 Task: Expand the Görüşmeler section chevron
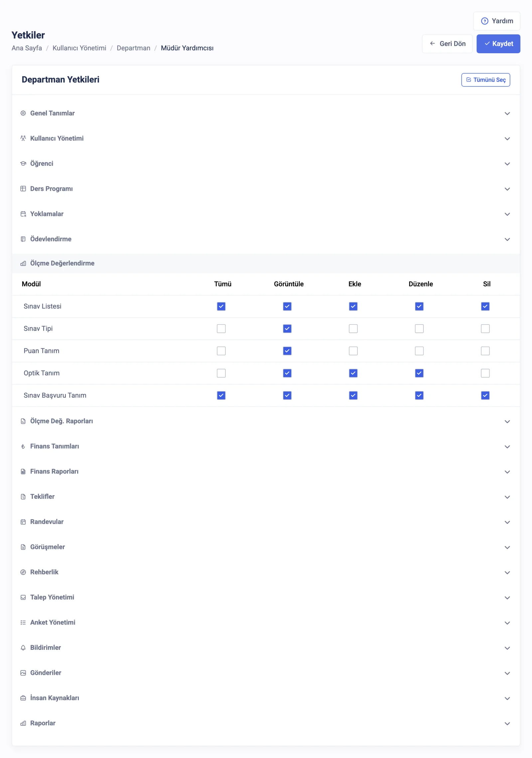(x=507, y=547)
